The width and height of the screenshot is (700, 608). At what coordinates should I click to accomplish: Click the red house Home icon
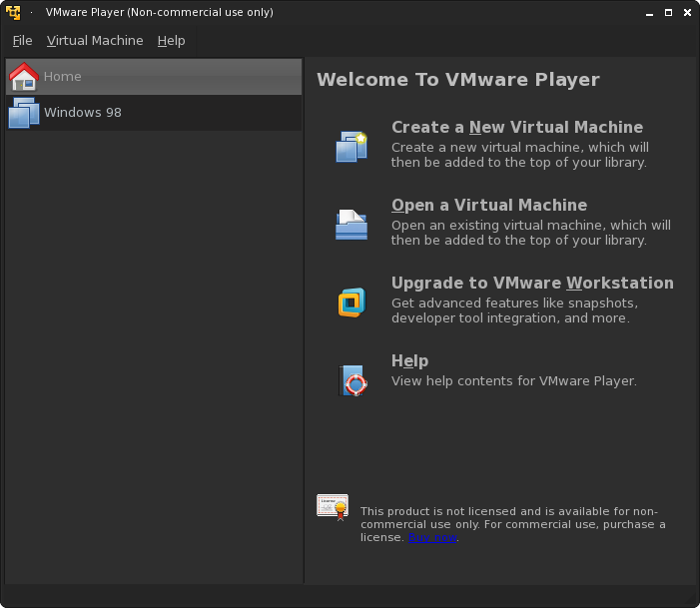pyautogui.click(x=24, y=77)
